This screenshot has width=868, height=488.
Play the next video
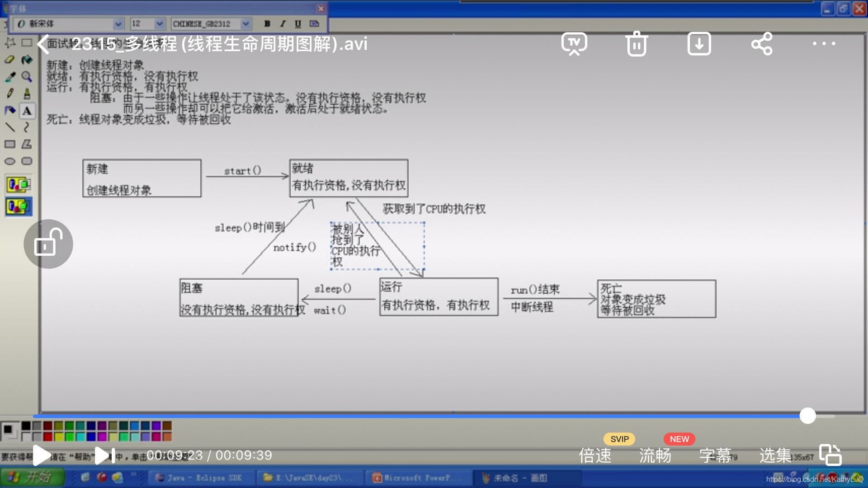[105, 455]
